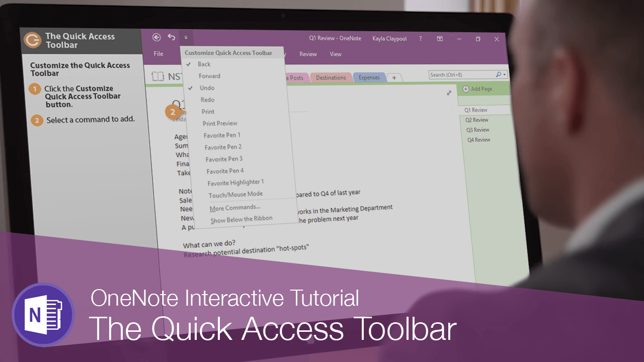This screenshot has width=644, height=362.
Task: Switch to the Expenses section tab
Action: pos(369,77)
